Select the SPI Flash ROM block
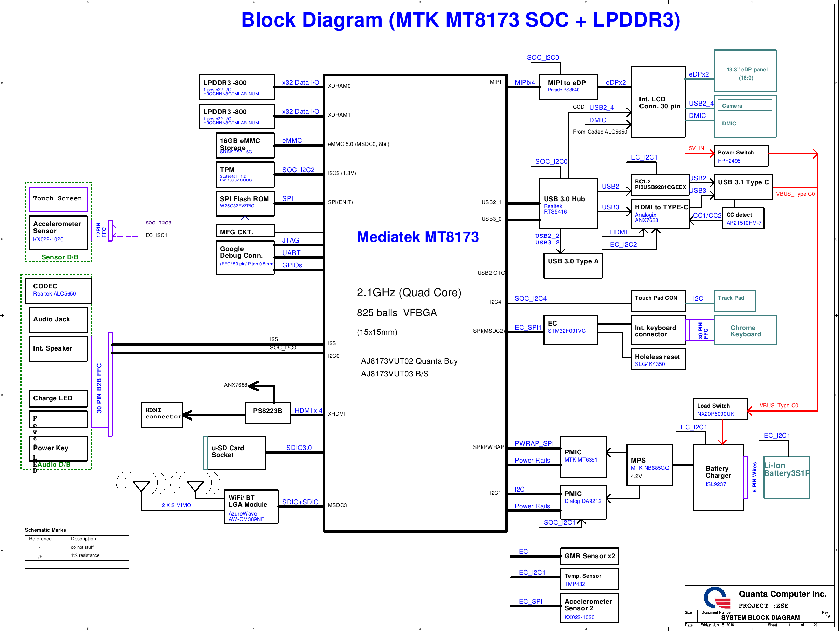The image size is (840, 632). pos(245,203)
